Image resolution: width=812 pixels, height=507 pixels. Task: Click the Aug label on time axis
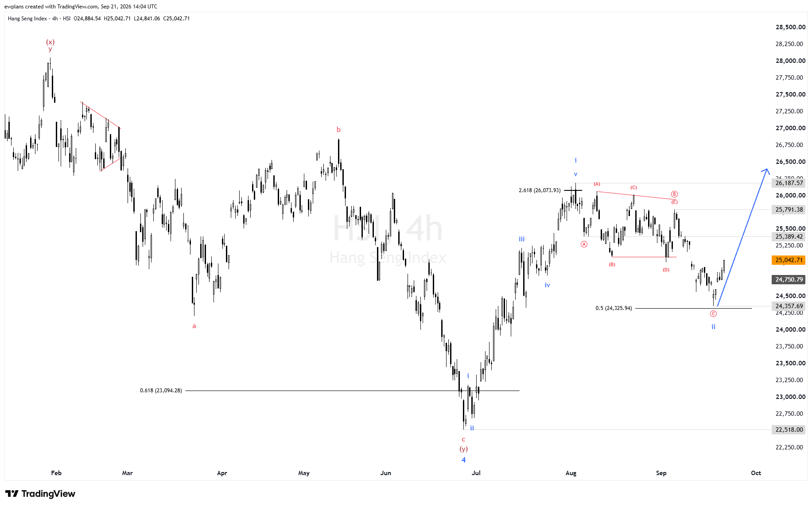(571, 473)
